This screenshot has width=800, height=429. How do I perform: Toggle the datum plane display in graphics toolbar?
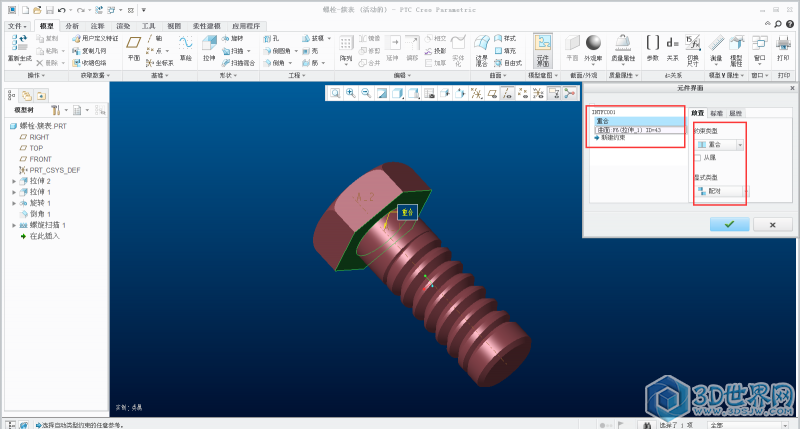(x=492, y=93)
